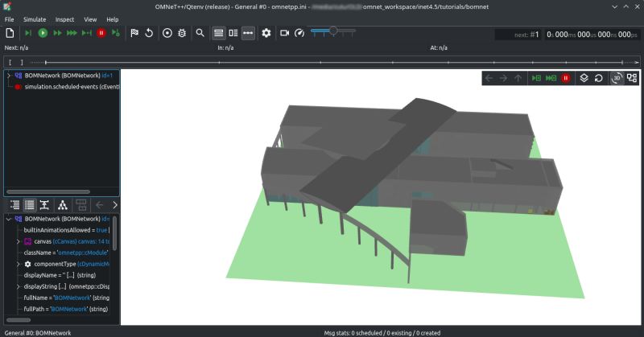This screenshot has height=337, width=644.
Task: Toggle the timeline display button
Action: (x=248, y=33)
